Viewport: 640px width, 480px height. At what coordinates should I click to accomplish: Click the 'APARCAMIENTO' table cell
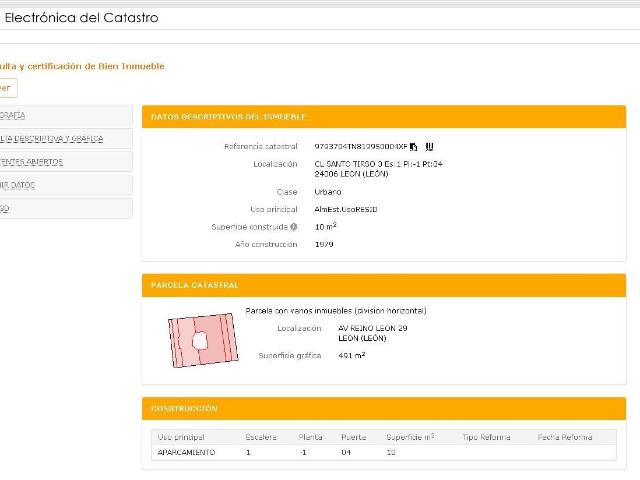[x=186, y=452]
